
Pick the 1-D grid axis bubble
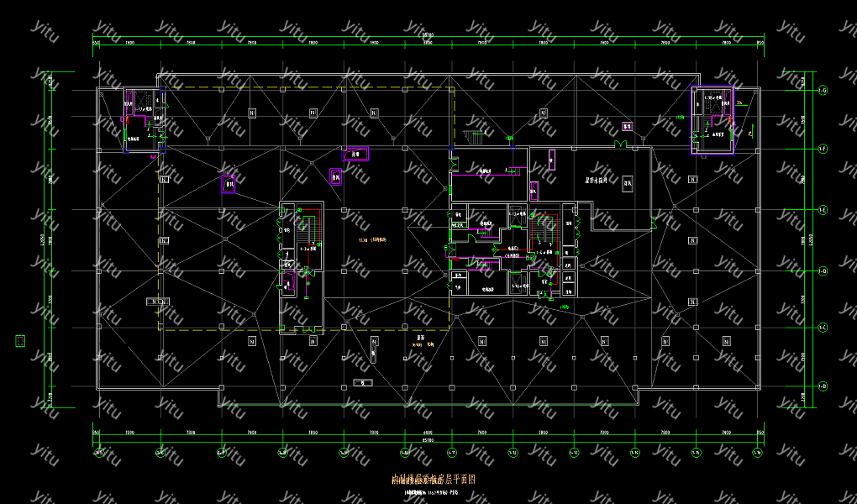pos(823,270)
